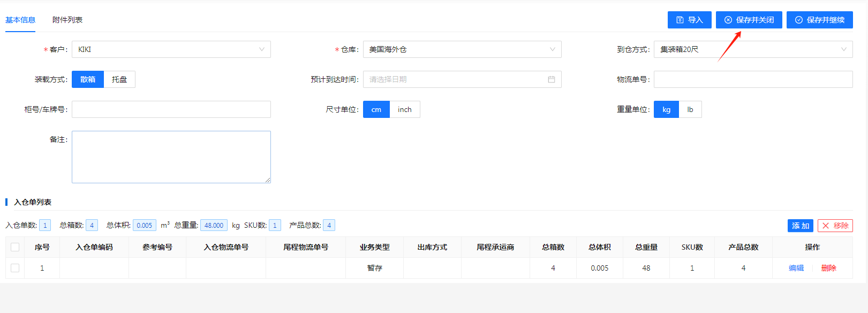The image size is (868, 313).
Task: Click the 导入 import button
Action: (x=689, y=20)
